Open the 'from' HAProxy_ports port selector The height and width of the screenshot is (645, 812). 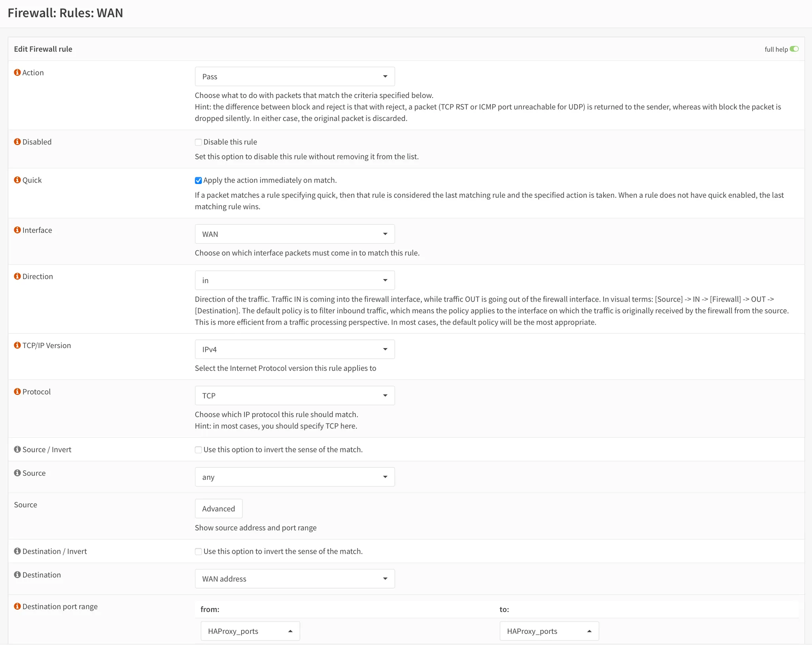(x=250, y=631)
